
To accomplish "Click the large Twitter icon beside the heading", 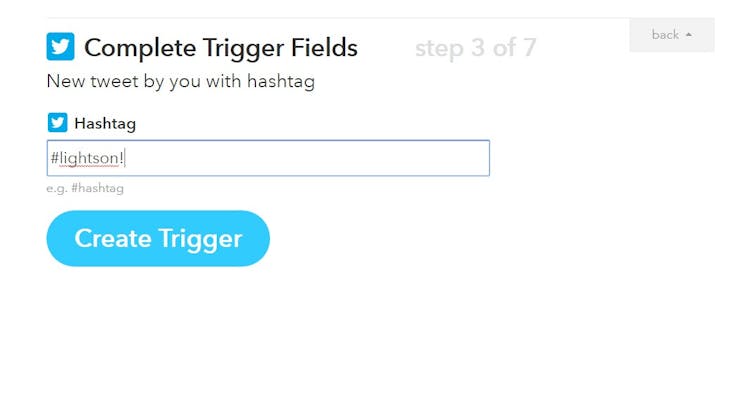I will [x=61, y=47].
